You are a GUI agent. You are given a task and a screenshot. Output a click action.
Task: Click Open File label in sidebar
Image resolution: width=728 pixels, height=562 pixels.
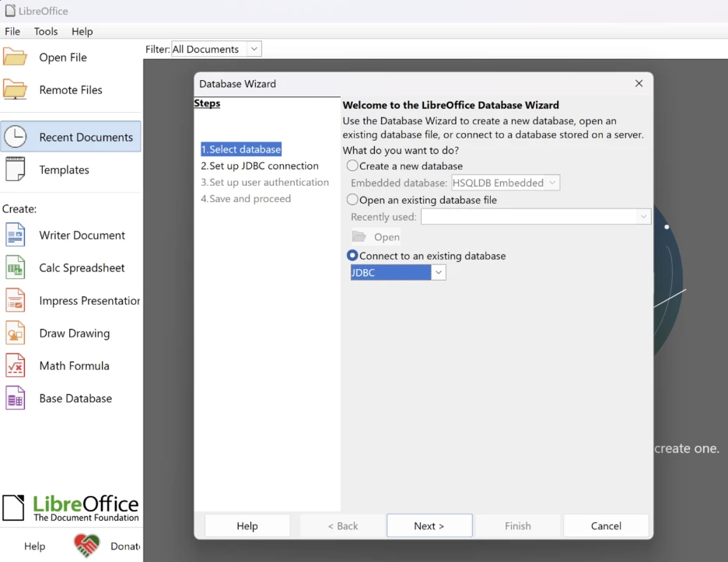click(63, 57)
